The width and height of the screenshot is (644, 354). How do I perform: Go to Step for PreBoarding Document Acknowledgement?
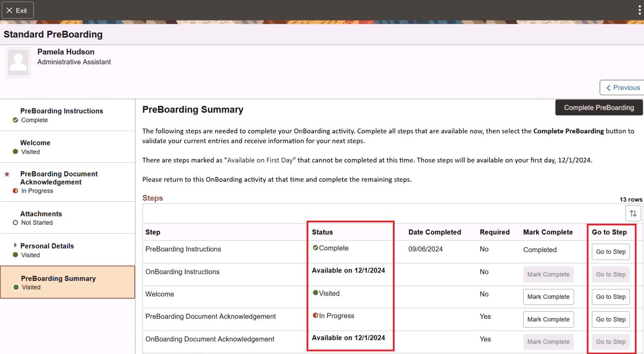(610, 319)
